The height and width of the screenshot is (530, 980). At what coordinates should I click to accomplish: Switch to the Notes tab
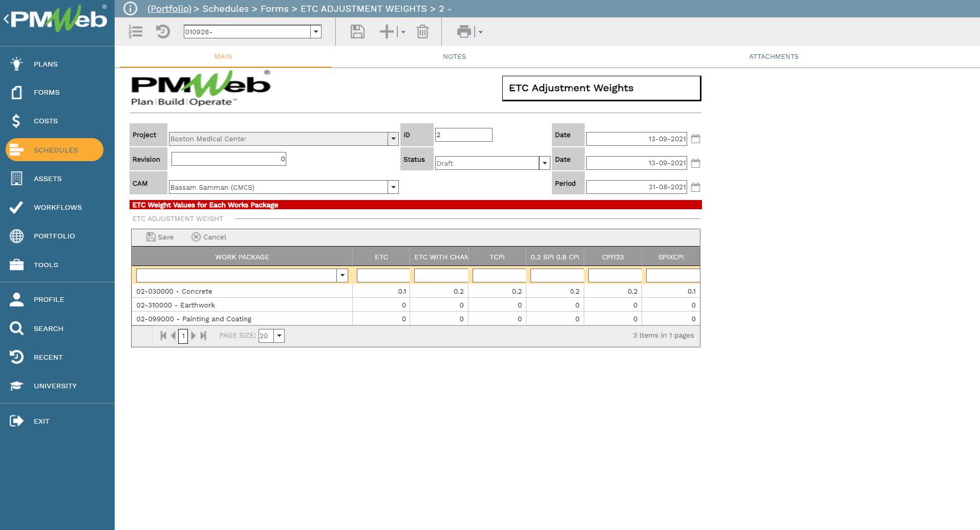[x=455, y=57]
